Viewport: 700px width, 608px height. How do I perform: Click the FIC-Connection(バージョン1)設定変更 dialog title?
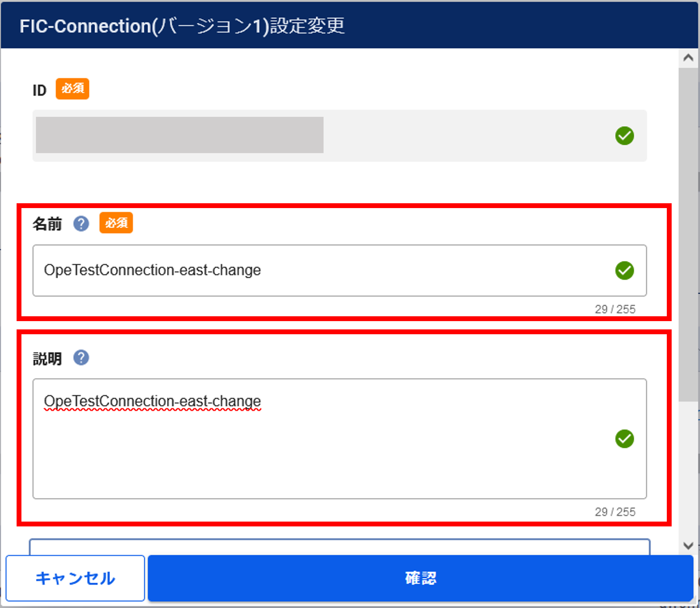point(182,26)
